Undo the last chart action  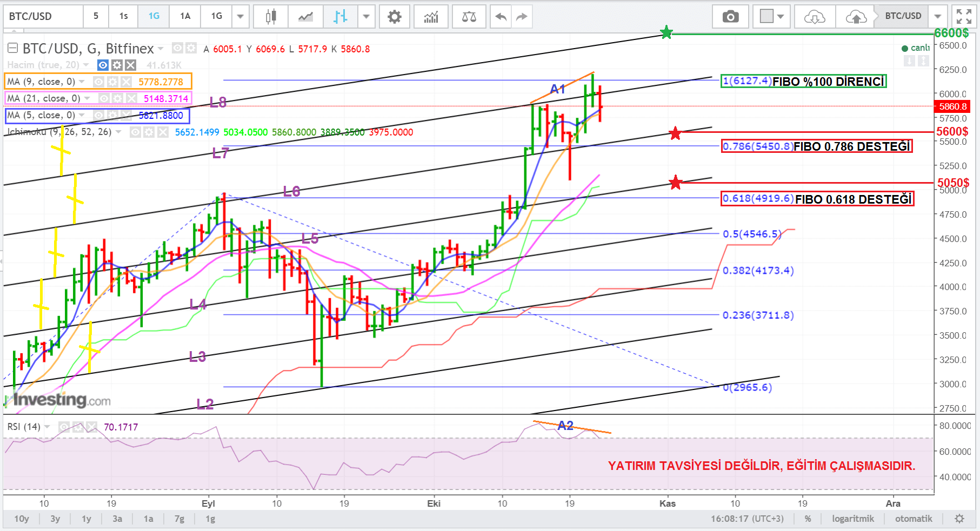pyautogui.click(x=501, y=17)
